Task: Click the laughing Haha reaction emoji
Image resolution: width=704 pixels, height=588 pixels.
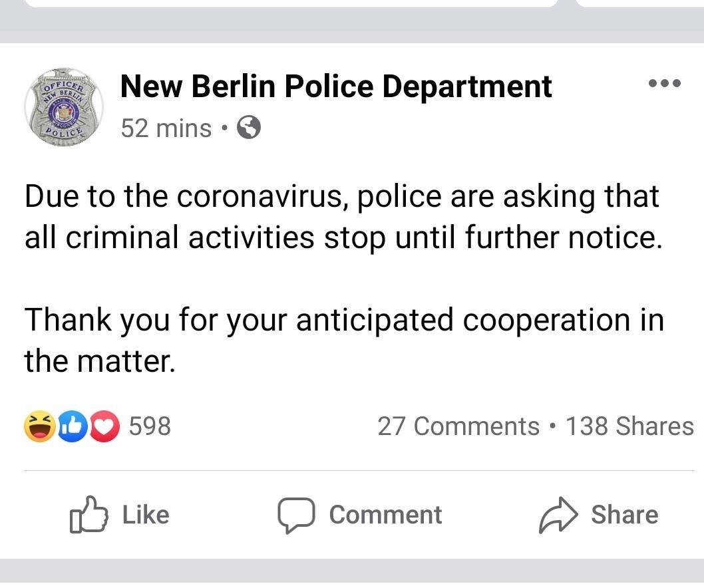Action: click(40, 426)
